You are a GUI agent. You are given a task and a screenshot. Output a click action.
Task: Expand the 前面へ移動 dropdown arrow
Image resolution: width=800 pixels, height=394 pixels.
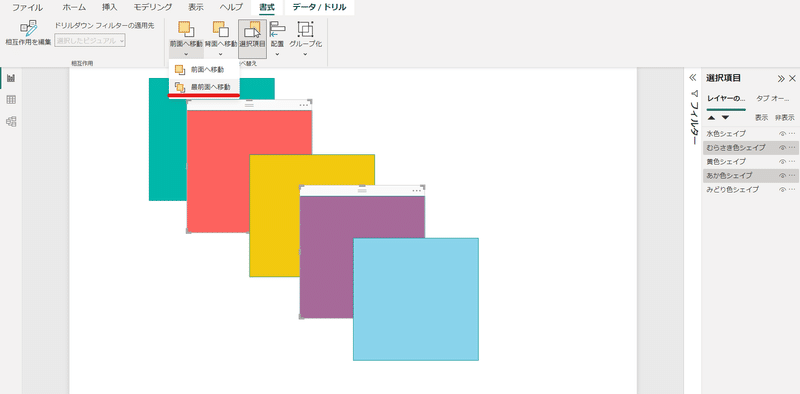(x=186, y=54)
